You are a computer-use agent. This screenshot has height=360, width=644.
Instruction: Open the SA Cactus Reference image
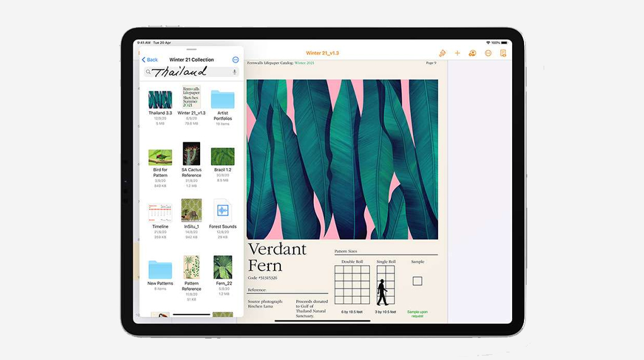pyautogui.click(x=191, y=153)
